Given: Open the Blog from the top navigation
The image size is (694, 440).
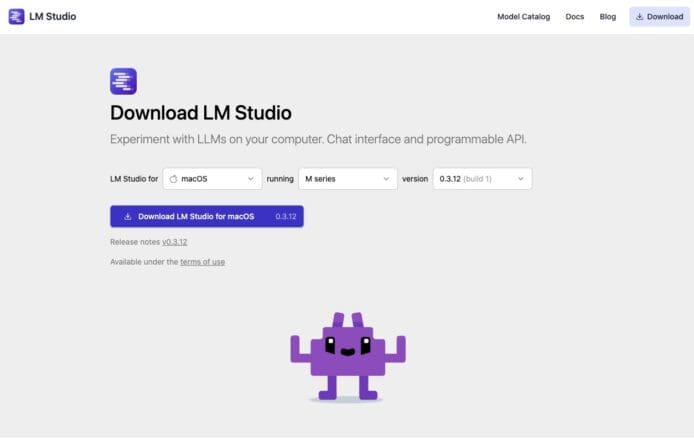Looking at the screenshot, I should point(607,16).
